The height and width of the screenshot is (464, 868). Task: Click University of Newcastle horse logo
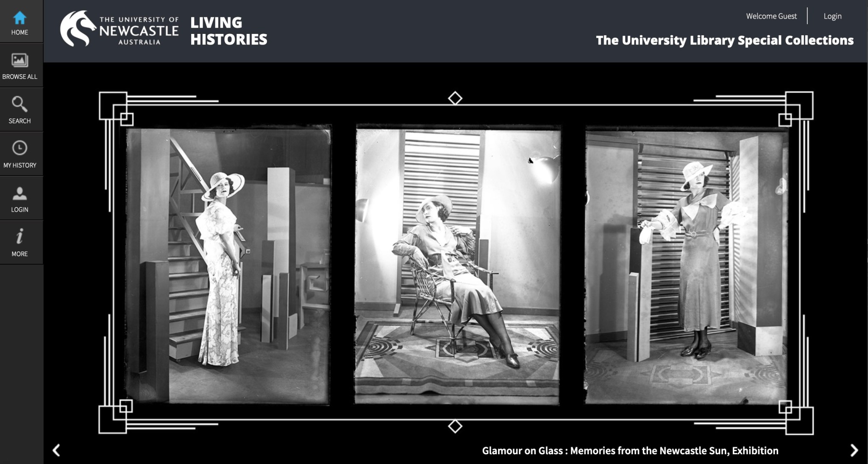click(77, 29)
